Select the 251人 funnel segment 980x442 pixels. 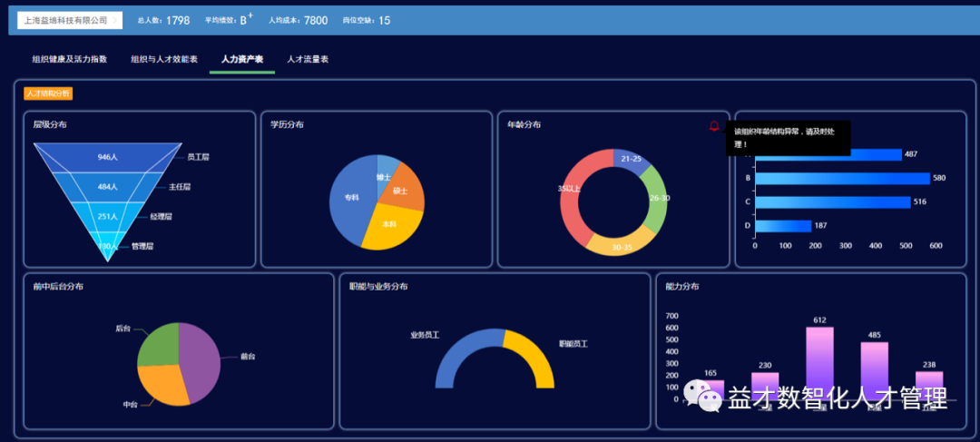pyautogui.click(x=107, y=216)
